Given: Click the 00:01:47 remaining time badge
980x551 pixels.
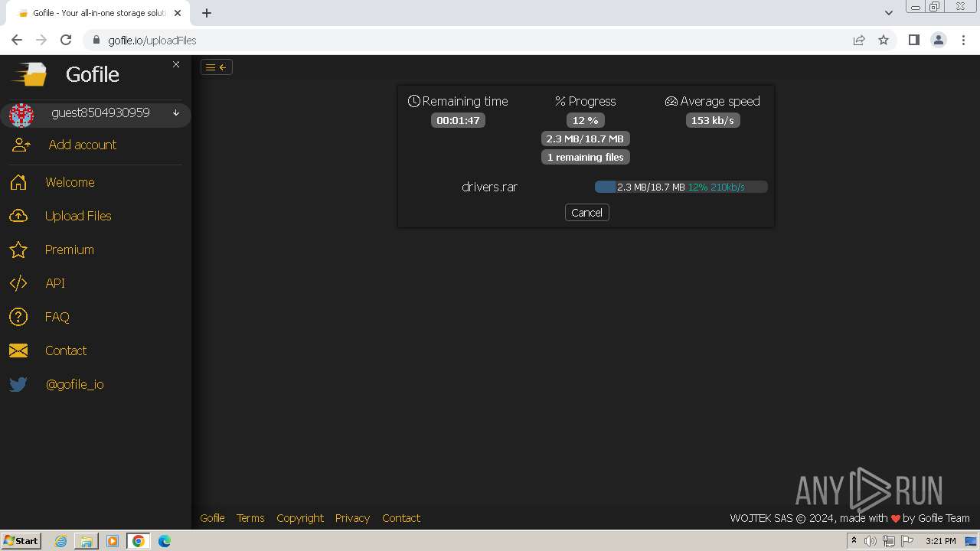Looking at the screenshot, I should [x=458, y=120].
